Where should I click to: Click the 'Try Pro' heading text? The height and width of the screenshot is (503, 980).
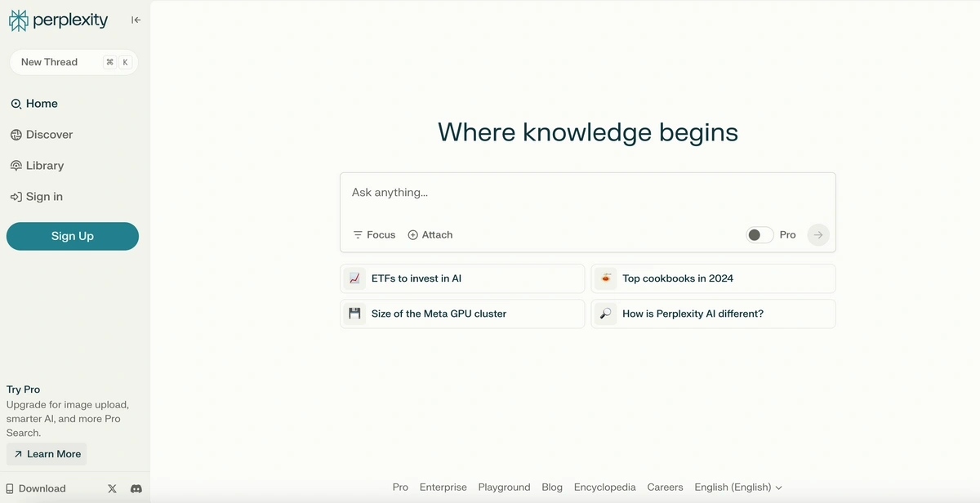tap(24, 389)
